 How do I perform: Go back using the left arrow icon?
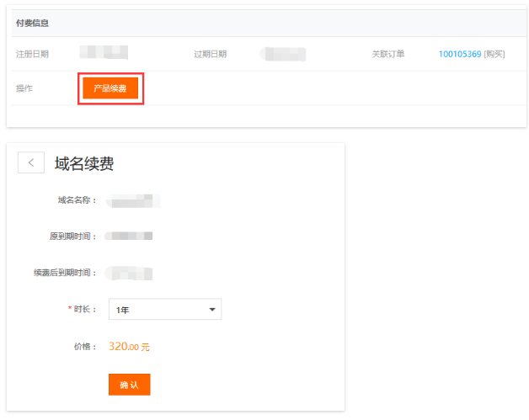coord(31,162)
